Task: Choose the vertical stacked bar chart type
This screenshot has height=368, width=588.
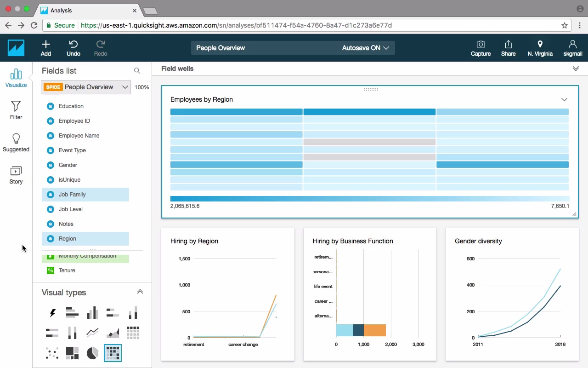Action: (x=133, y=313)
